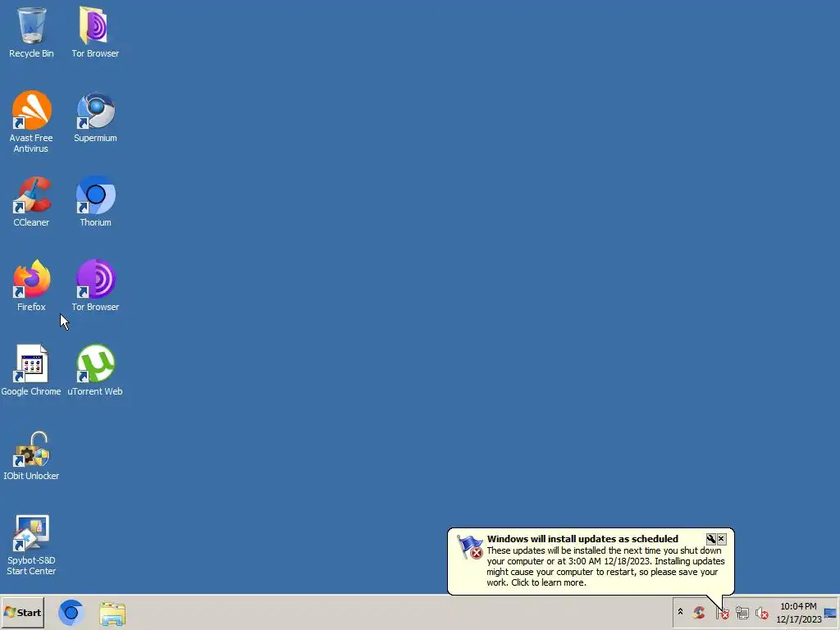
Task: Select the Google Chrome shortcut icon
Action: coord(31,370)
